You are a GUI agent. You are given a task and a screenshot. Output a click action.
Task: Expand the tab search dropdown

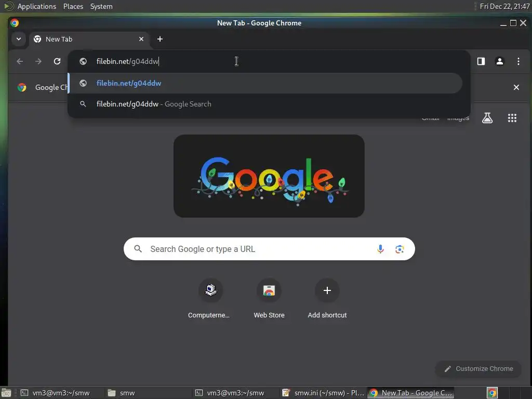click(x=19, y=39)
